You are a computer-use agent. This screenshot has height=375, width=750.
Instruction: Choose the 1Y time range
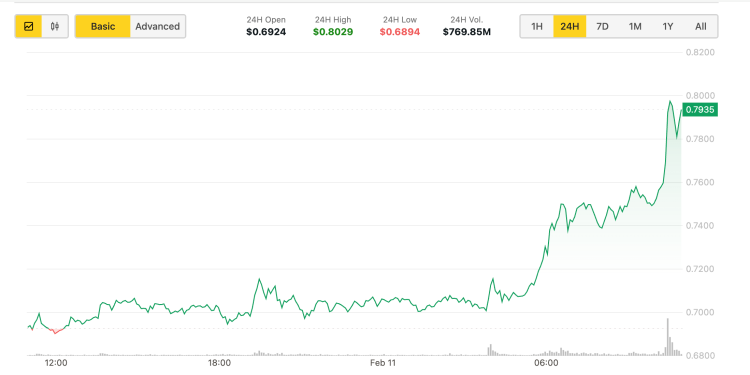pos(668,26)
